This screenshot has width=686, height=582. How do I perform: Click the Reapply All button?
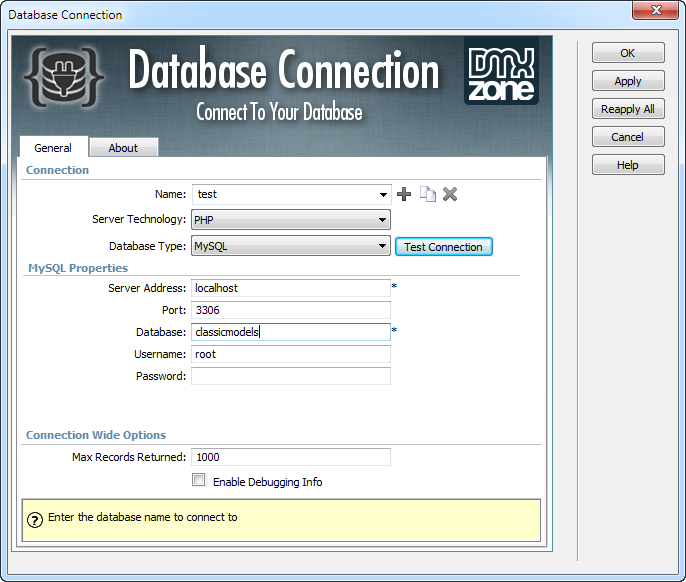point(628,109)
